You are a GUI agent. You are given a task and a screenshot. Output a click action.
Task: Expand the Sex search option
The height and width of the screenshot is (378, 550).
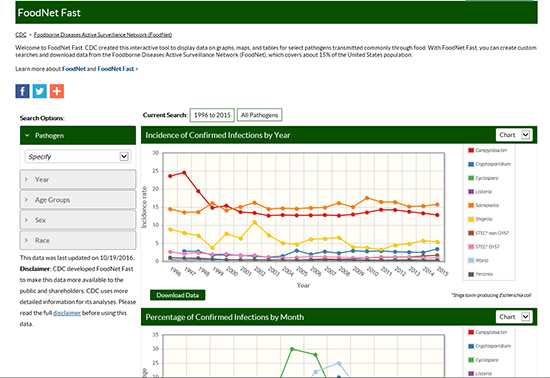coord(78,220)
